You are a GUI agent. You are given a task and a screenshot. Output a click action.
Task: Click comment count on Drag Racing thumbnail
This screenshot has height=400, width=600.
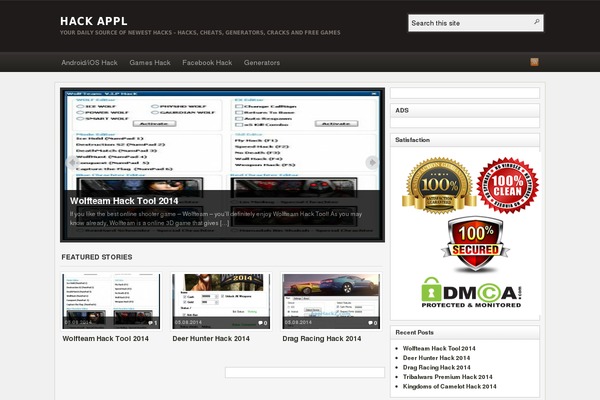[x=373, y=323]
